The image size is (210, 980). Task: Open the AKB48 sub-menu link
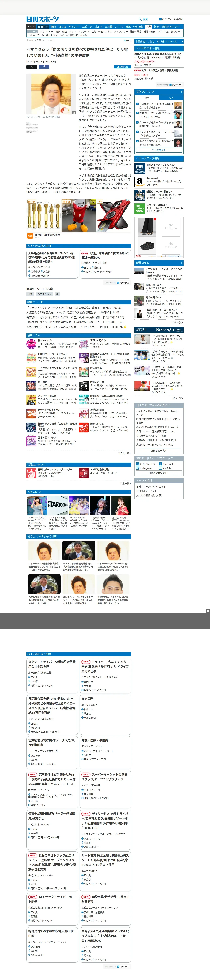[50, 32]
